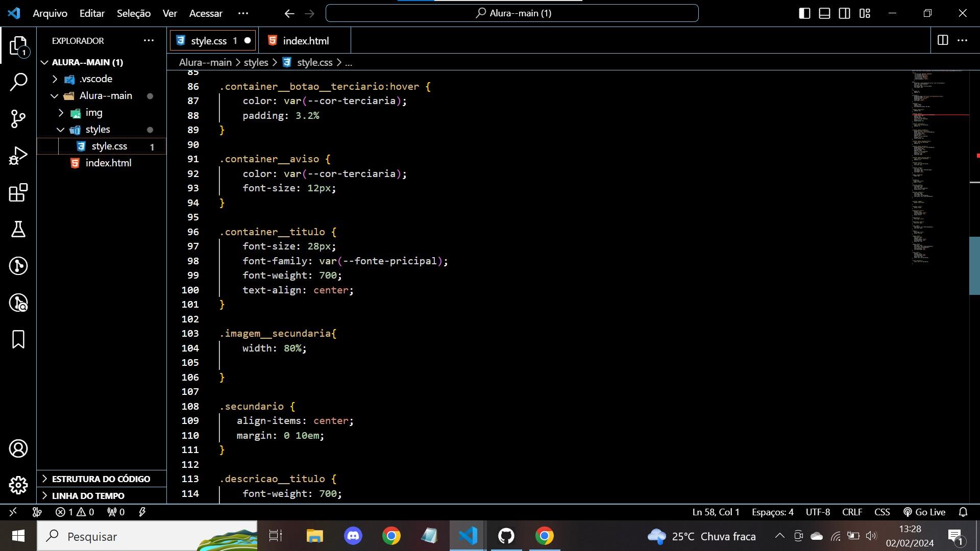
Task: Click the editor vertical scrollbar thumb
Action: point(974,266)
